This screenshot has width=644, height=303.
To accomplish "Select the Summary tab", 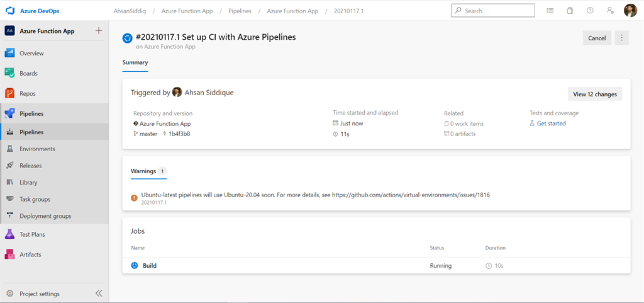I will pos(135,62).
